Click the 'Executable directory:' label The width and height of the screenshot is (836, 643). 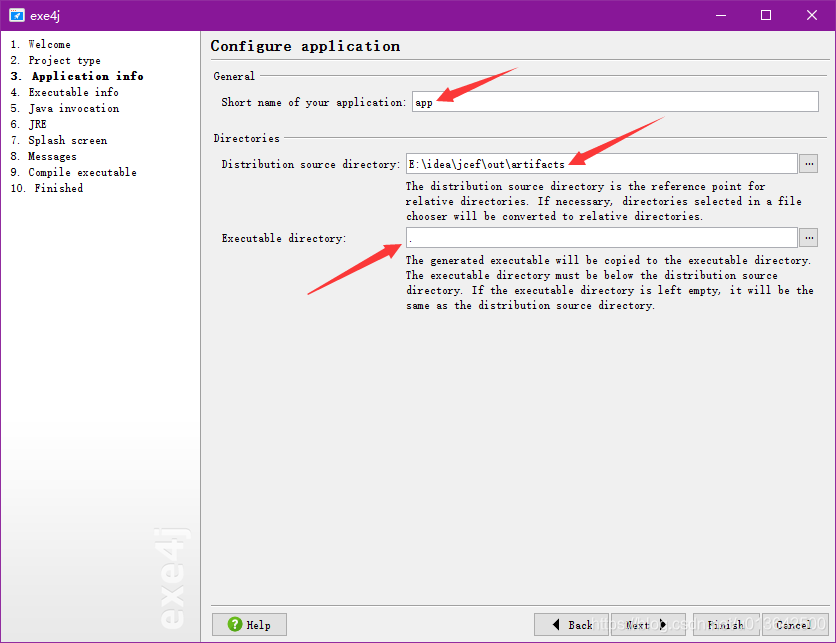point(284,238)
